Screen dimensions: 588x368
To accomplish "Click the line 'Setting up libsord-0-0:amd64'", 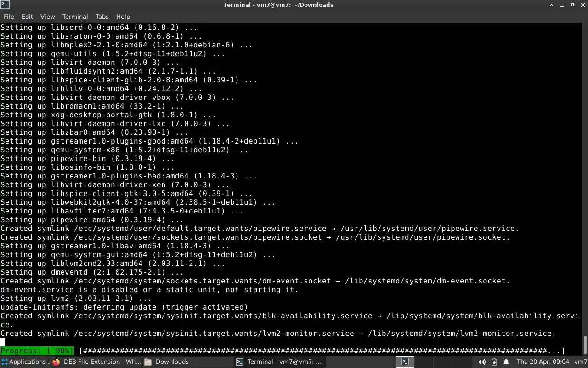I will tap(99, 28).
